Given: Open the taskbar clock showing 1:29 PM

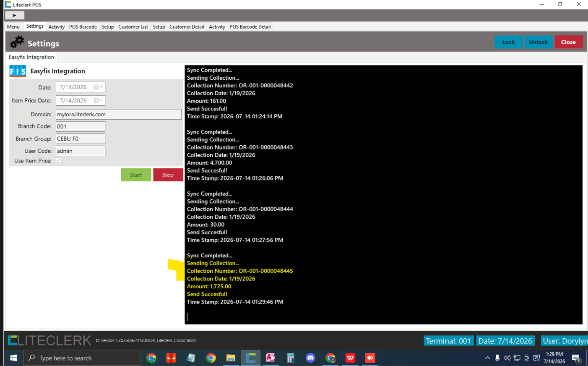Looking at the screenshot, I should point(554,358).
